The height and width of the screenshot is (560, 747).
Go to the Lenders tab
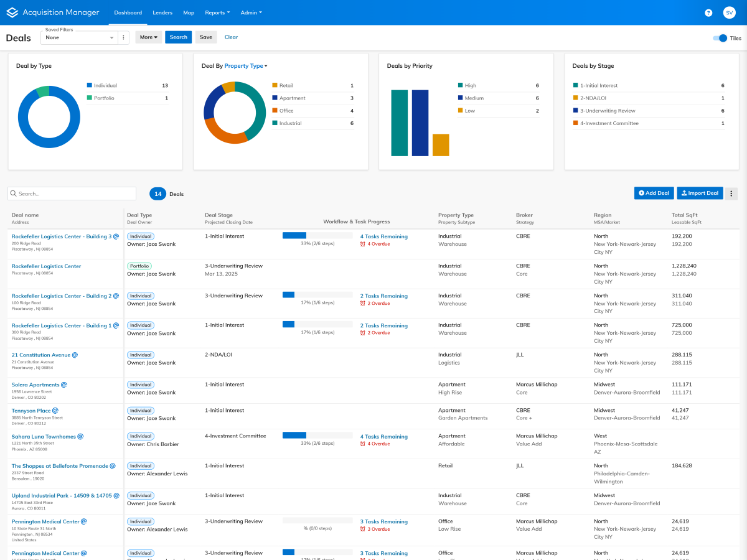point(162,12)
